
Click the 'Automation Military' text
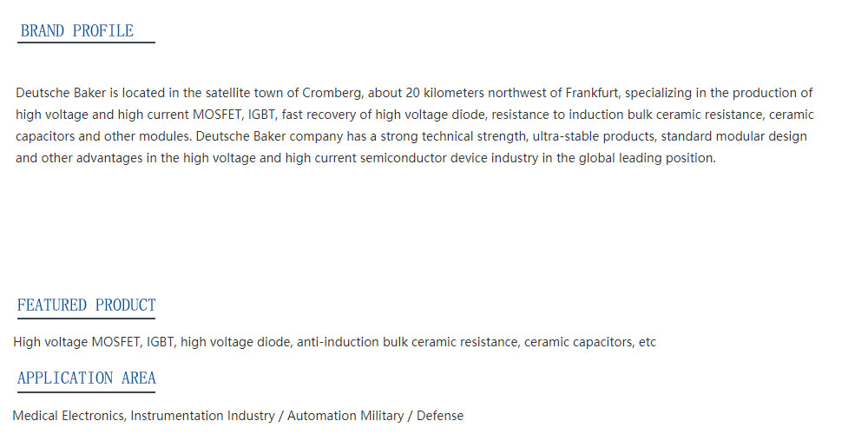[x=345, y=416]
